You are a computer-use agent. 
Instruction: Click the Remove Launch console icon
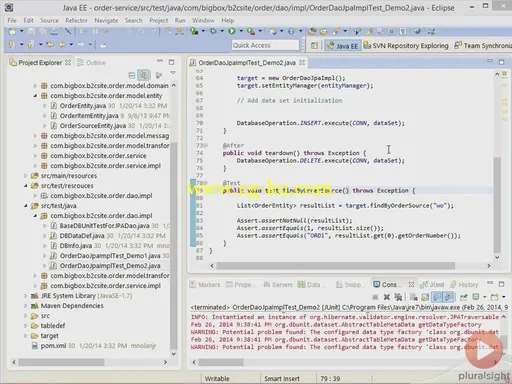pos(387,297)
